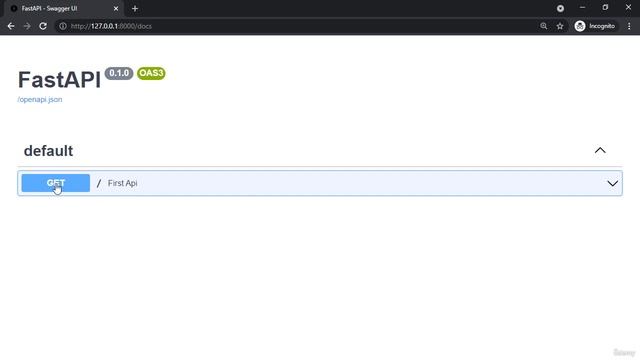The height and width of the screenshot is (360, 640).
Task: Click the First Api endpoint description
Action: click(122, 183)
